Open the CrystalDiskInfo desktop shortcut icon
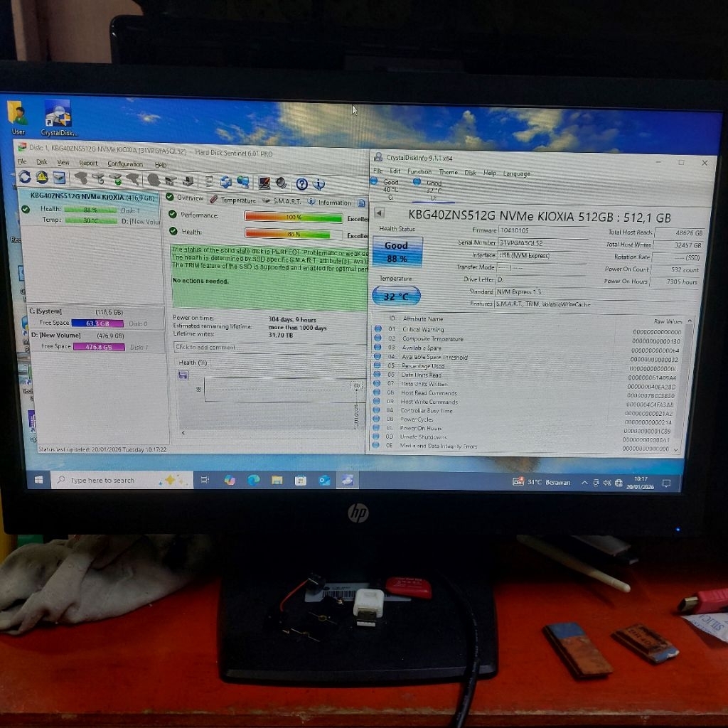Viewport: 728px width, 728px height. [58, 118]
